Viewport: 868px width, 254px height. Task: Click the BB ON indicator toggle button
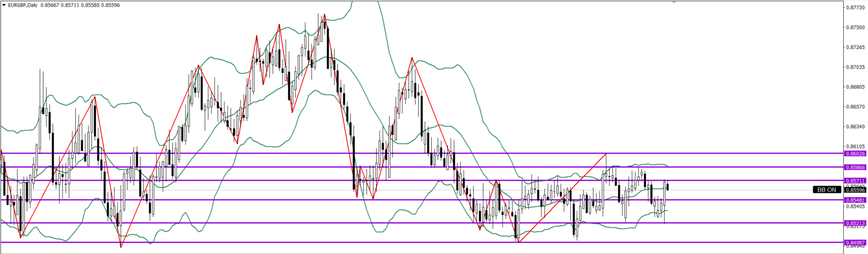click(x=827, y=190)
